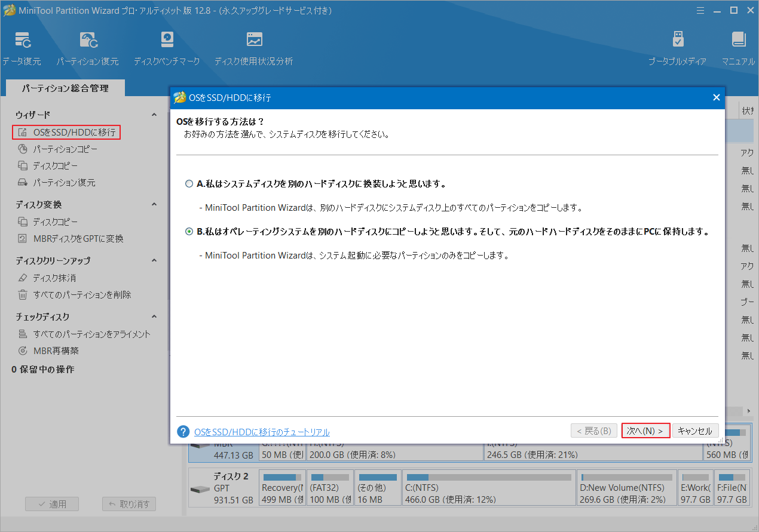Open the Manual (マニュアル) icon
The width and height of the screenshot is (759, 532).
click(739, 48)
